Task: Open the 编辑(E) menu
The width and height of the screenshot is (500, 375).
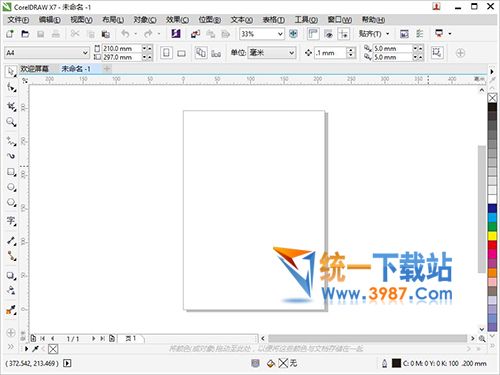Action: click(x=50, y=20)
